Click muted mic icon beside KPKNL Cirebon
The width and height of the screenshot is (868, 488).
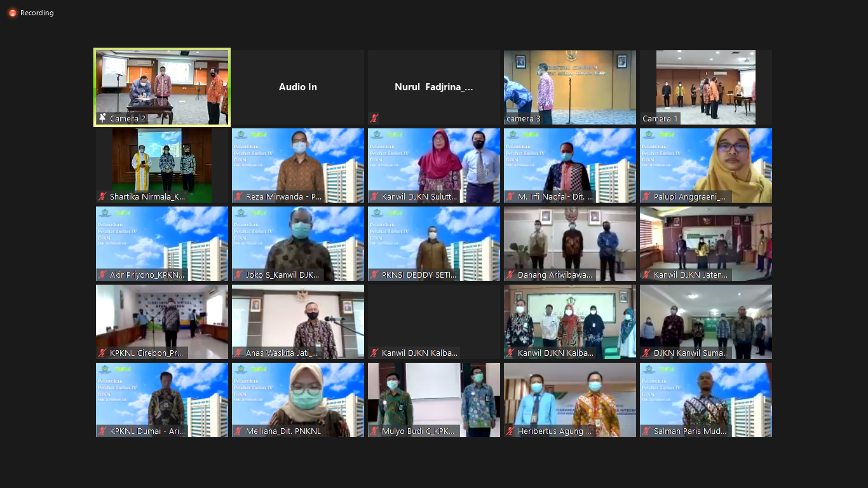(102, 353)
